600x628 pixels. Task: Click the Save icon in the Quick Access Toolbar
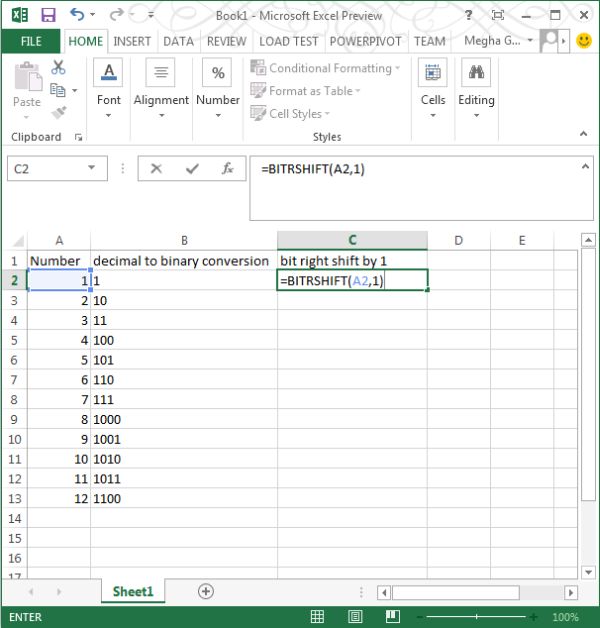(x=48, y=16)
